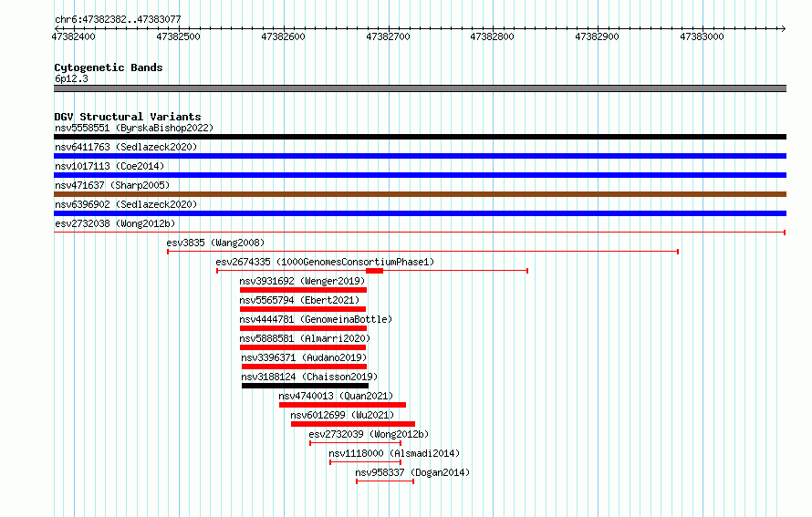Click the esv2732039 (Wong2012b) label

pos(369,434)
